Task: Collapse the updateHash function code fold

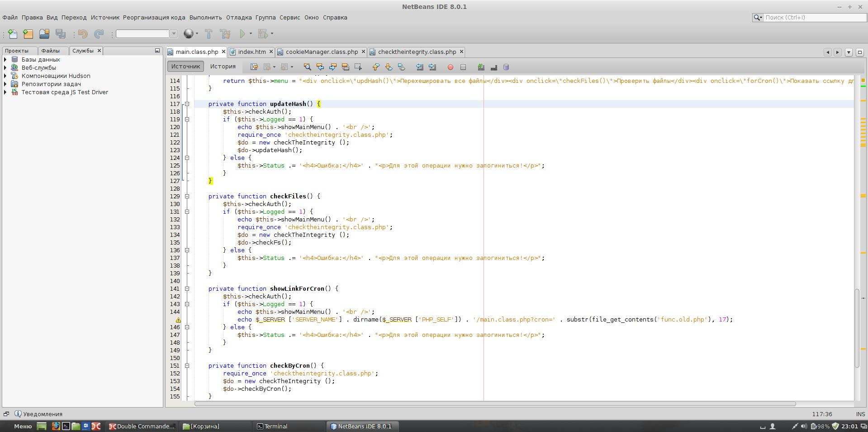Action: 187,104
